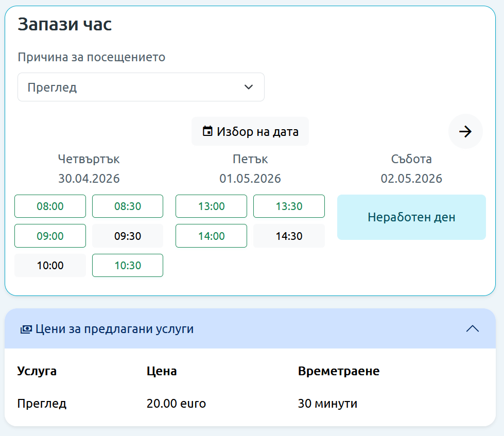Book the 13:00 slot on Friday

(x=211, y=206)
